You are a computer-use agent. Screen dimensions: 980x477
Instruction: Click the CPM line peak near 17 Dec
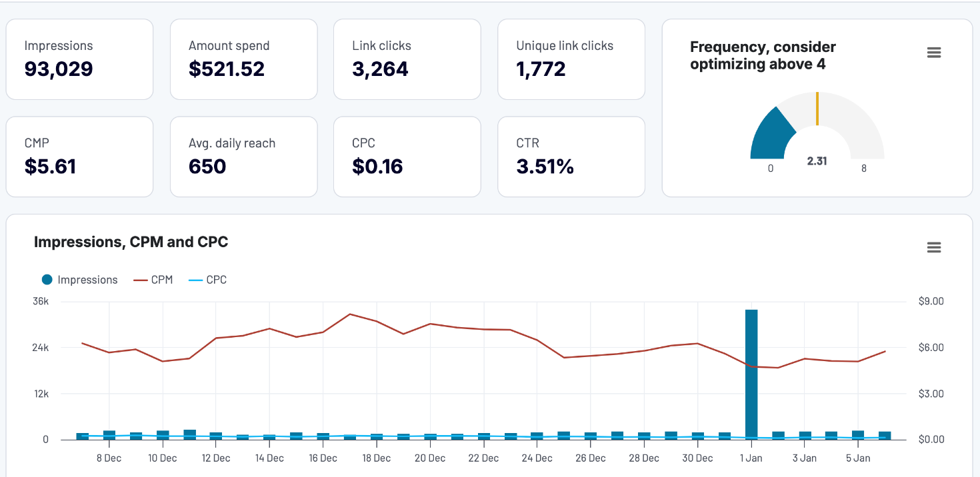[349, 313]
